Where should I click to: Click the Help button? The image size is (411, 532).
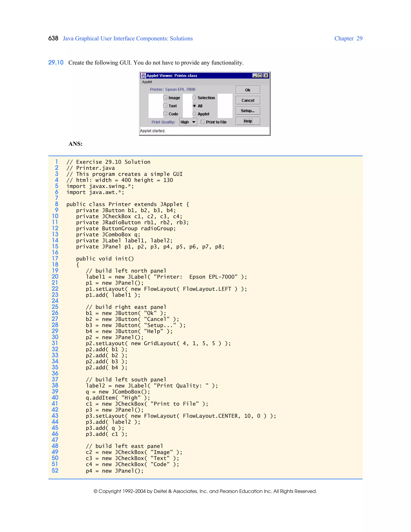pos(248,121)
